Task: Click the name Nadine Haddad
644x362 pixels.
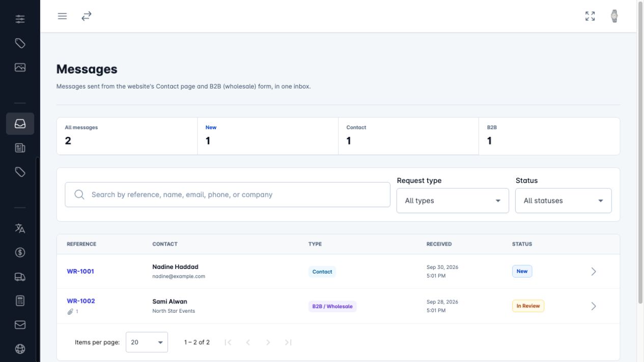Action: coord(175,267)
